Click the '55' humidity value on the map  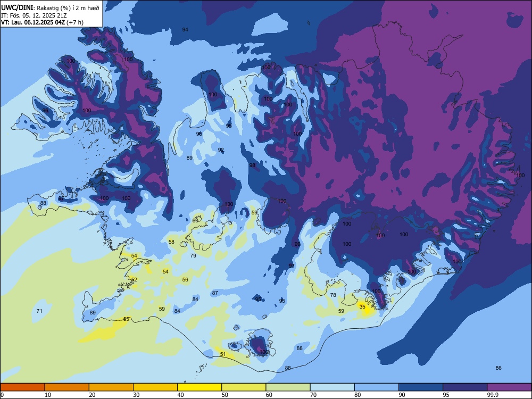click(126, 319)
